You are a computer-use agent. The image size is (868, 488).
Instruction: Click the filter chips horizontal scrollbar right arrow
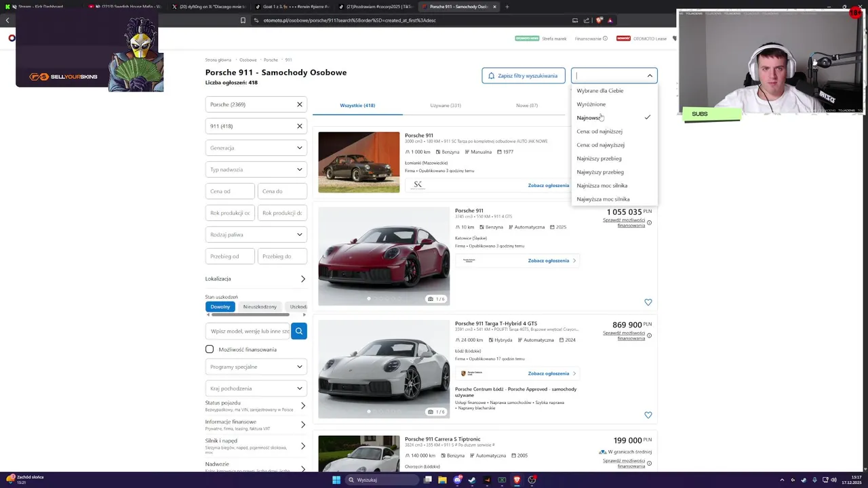tap(304, 314)
